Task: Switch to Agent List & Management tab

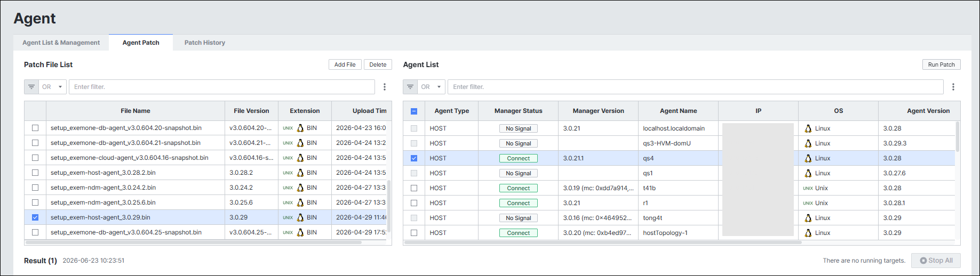Action: [61, 43]
